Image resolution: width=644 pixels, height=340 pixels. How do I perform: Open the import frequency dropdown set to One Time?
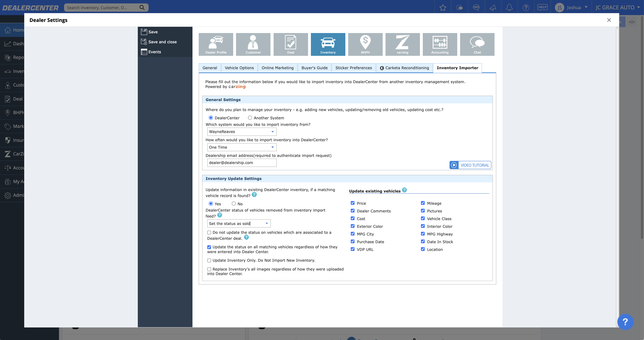coord(241,147)
